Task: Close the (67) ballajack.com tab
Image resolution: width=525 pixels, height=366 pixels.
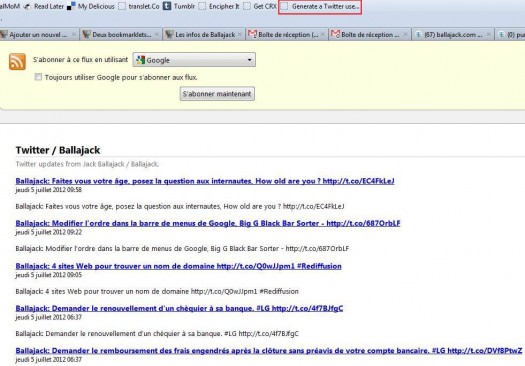Action: point(489,34)
